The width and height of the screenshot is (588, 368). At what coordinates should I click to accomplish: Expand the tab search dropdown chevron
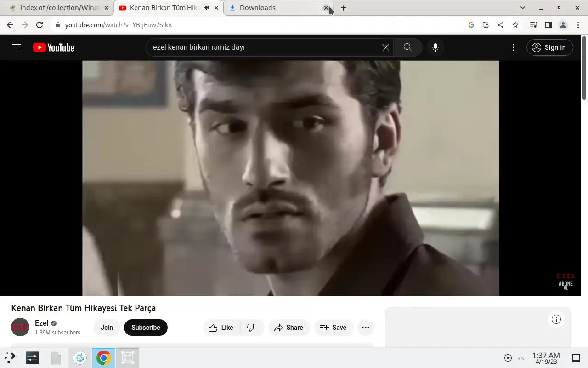(x=523, y=8)
